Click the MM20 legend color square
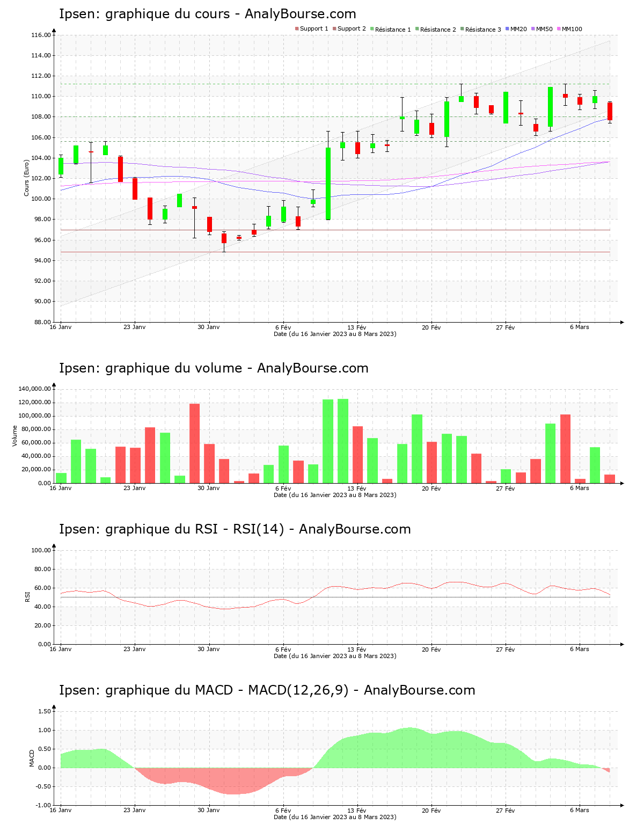Image resolution: width=644 pixels, height=832 pixels. [507, 29]
